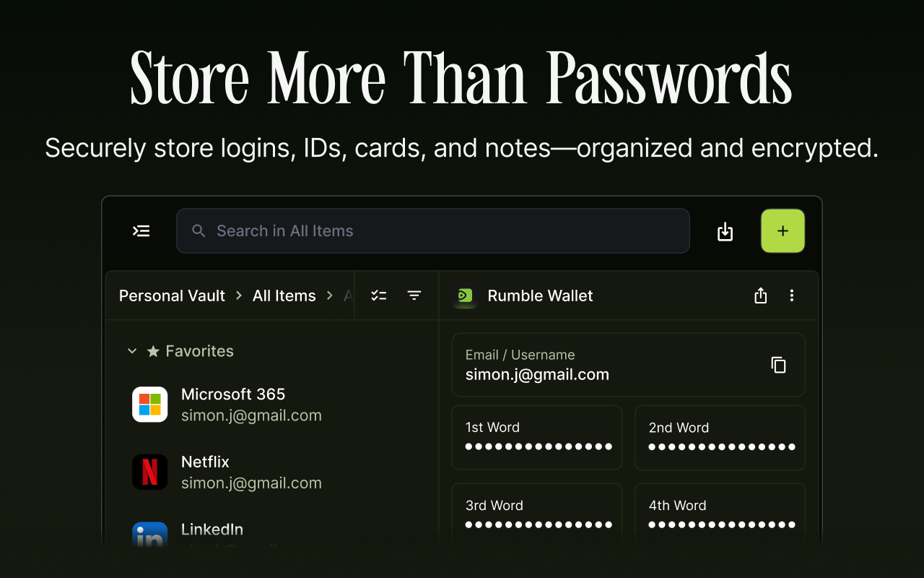Copy the Email / Username value
Screen dimensions: 924x578
[x=778, y=365]
